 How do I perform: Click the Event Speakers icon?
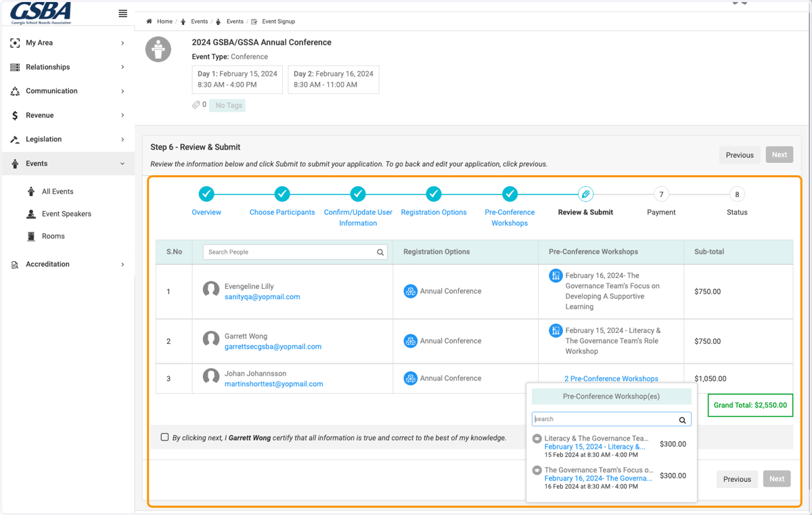click(31, 214)
